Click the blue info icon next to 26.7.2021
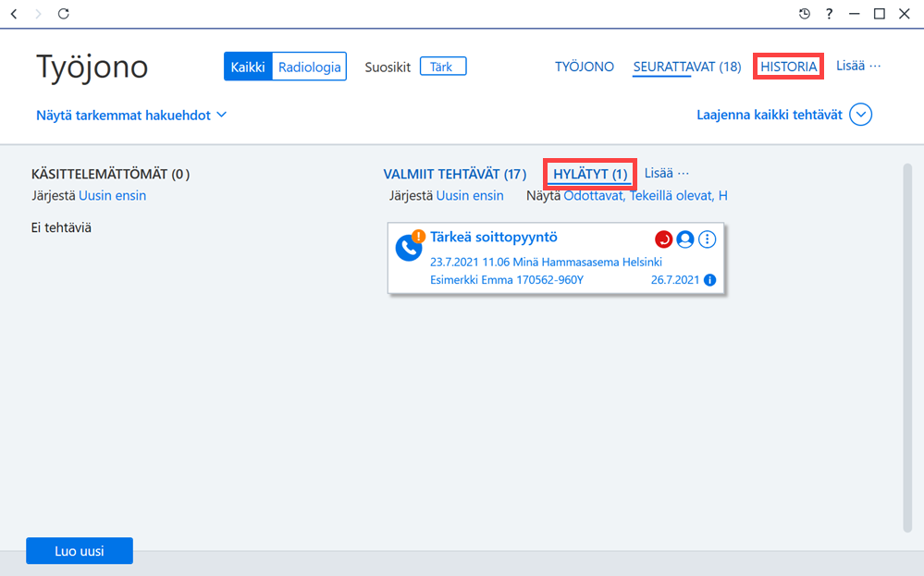 710,280
